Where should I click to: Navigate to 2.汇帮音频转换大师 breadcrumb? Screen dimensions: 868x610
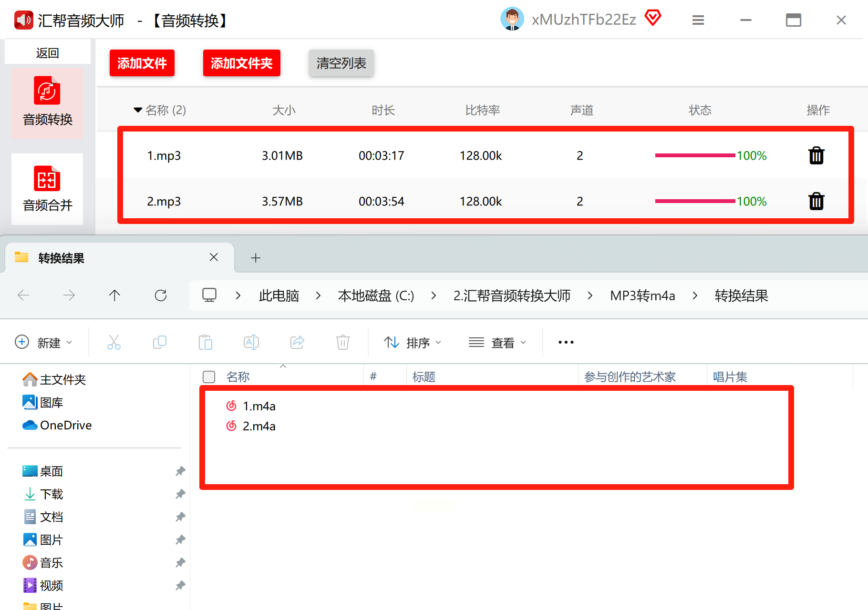(512, 295)
